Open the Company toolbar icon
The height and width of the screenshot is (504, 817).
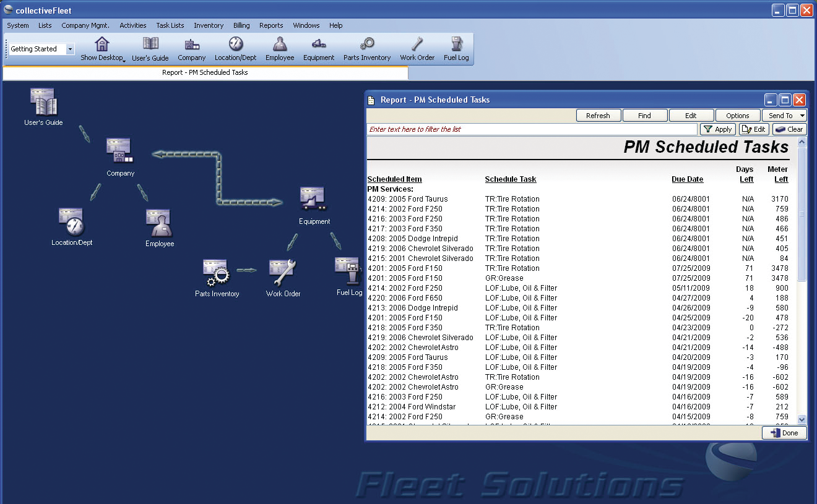[x=192, y=48]
